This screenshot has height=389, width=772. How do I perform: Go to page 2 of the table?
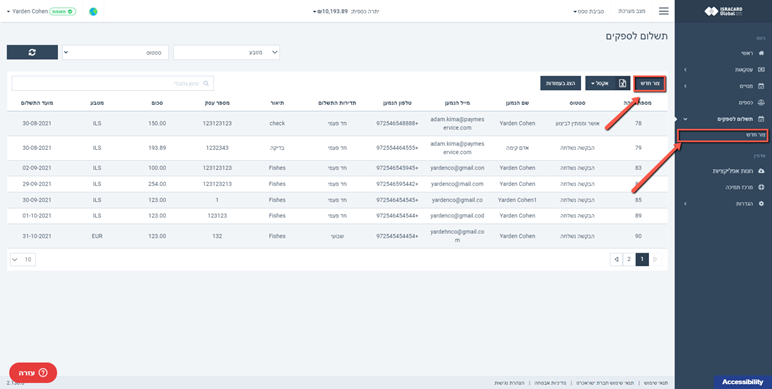pos(629,259)
